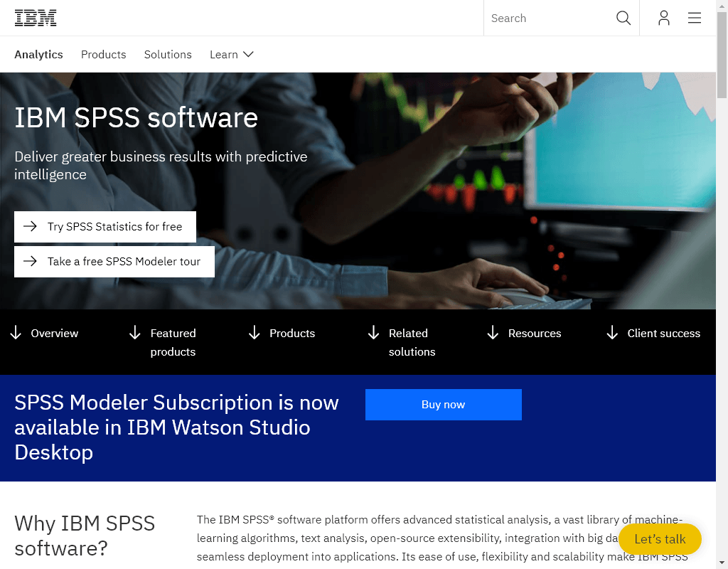The width and height of the screenshot is (728, 569).
Task: Open the Let's talk chat button
Action: pos(660,539)
